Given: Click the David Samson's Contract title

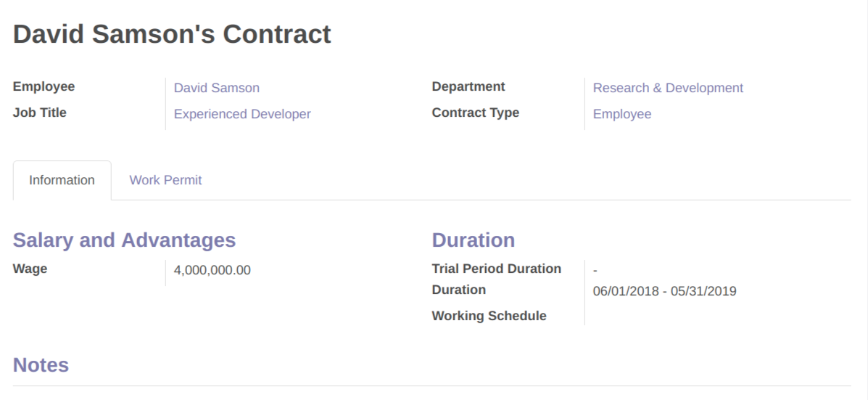Looking at the screenshot, I should tap(172, 34).
